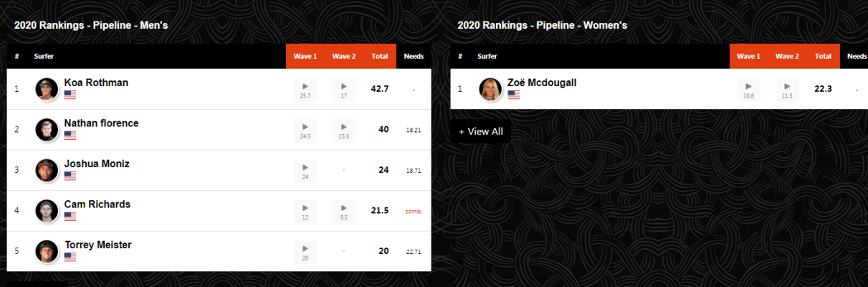Play Cam Richards' Wave 2 video
The width and height of the screenshot is (868, 287).
point(344,212)
